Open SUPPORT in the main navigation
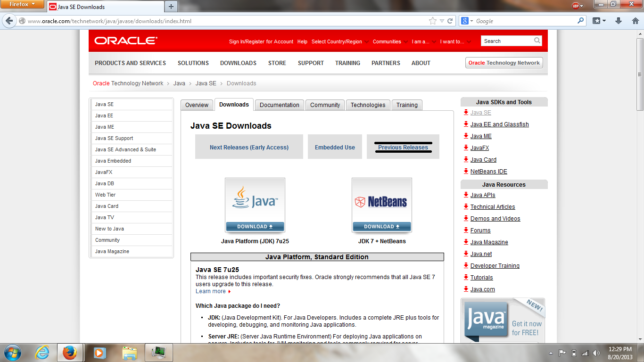 point(311,63)
